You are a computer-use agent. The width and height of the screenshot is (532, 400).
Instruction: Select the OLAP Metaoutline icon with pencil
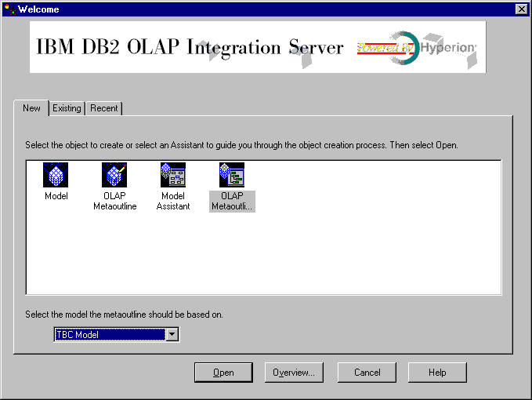(114, 175)
